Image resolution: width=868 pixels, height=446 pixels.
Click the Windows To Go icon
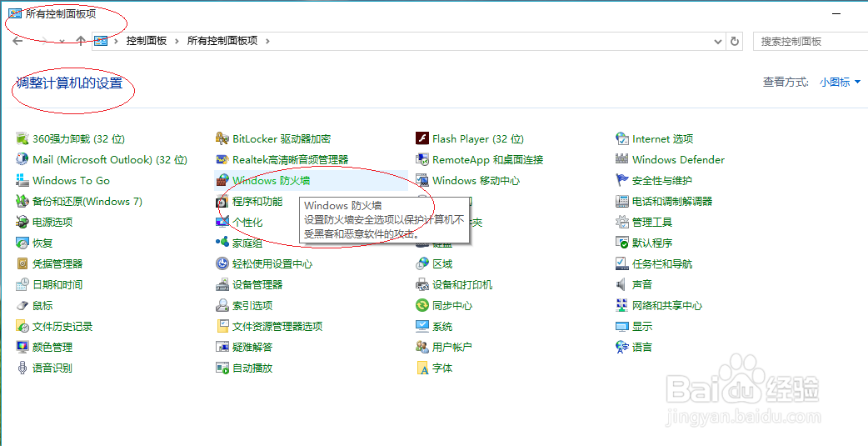click(22, 180)
